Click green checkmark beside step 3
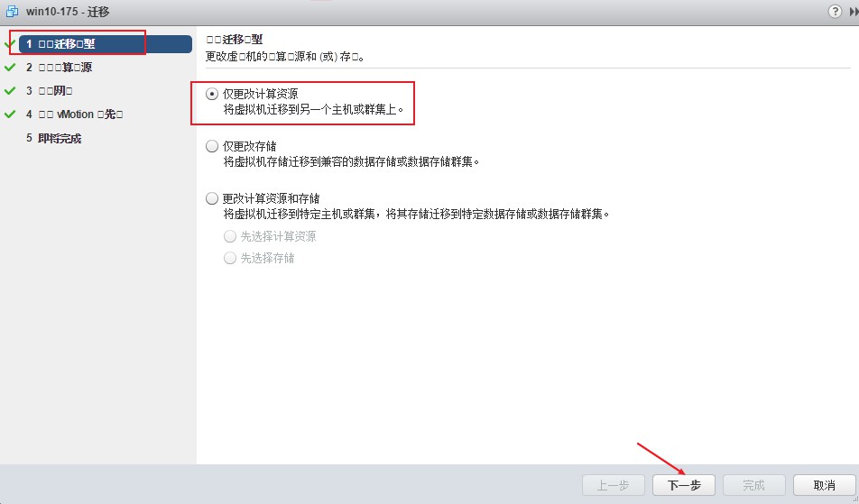The width and height of the screenshot is (859, 504). point(10,91)
